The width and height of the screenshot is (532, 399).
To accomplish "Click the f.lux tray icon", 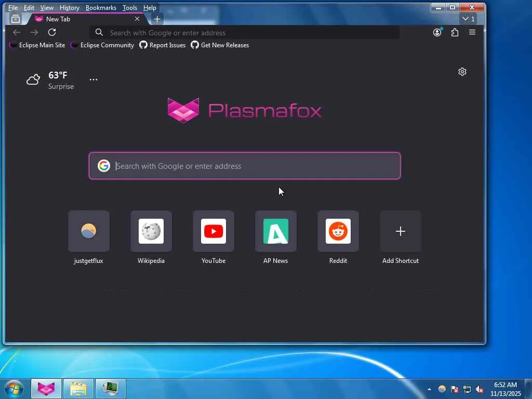I will (x=442, y=389).
